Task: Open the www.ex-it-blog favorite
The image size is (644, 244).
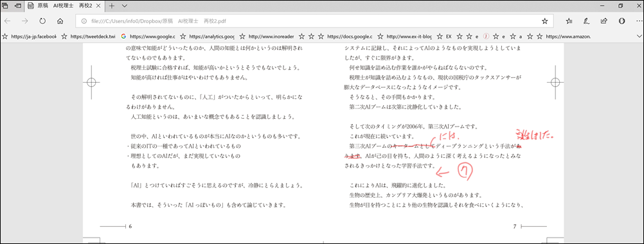Action: tap(404, 36)
